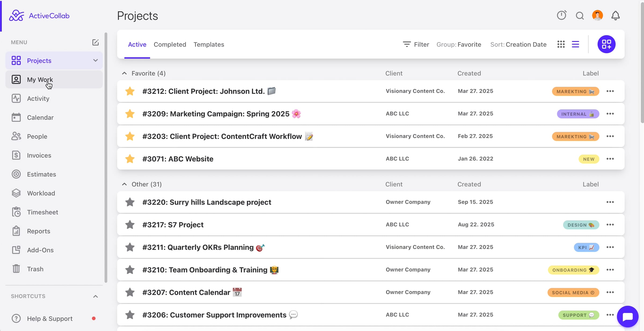The width and height of the screenshot is (644, 331).
Task: Collapse the Shortcuts section
Action: click(x=95, y=296)
